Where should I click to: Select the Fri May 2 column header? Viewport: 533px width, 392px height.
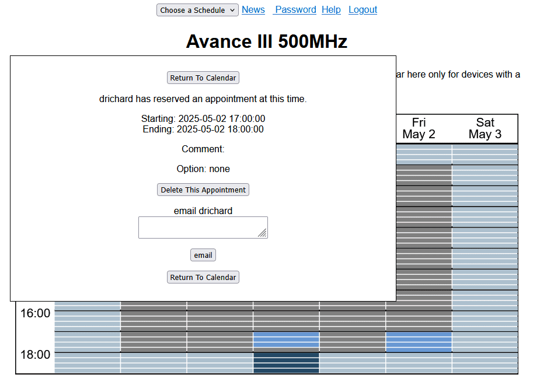(x=419, y=128)
